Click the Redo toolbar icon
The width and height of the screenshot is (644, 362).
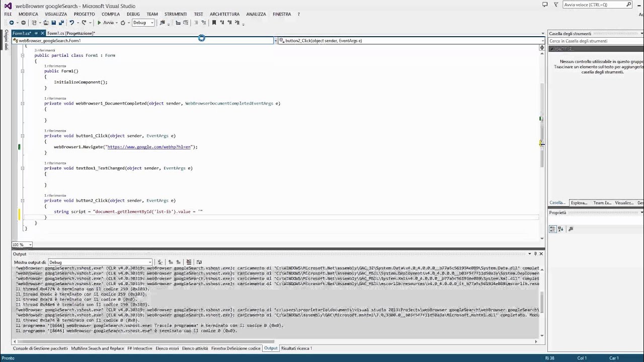click(x=84, y=23)
